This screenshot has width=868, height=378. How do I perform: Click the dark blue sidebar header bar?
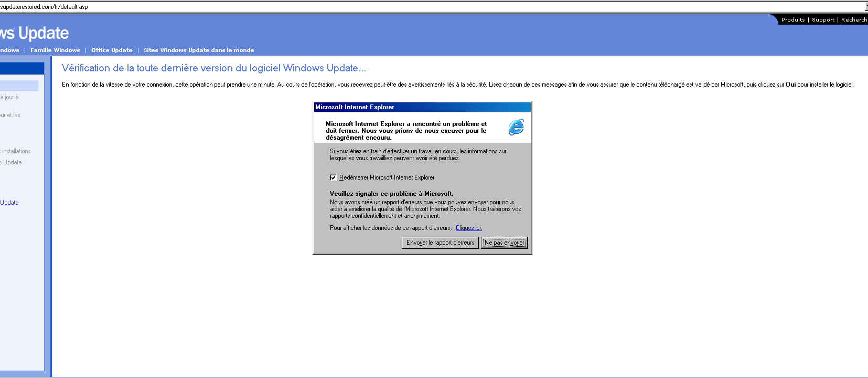(x=22, y=68)
